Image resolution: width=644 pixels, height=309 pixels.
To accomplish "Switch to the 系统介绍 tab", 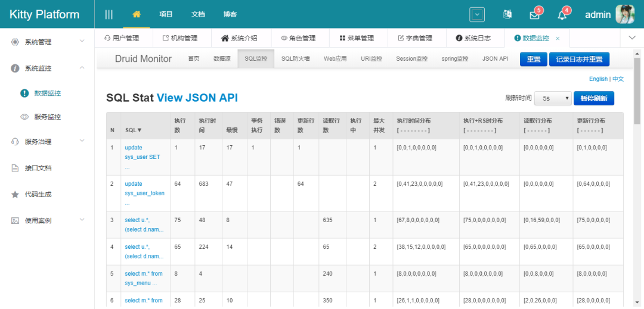I will tap(240, 38).
